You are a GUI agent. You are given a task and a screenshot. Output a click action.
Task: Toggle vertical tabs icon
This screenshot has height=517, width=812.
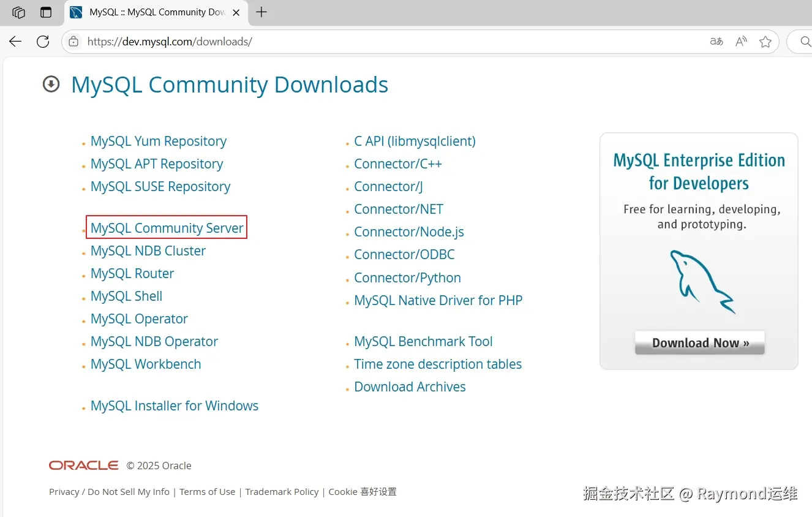pos(46,12)
